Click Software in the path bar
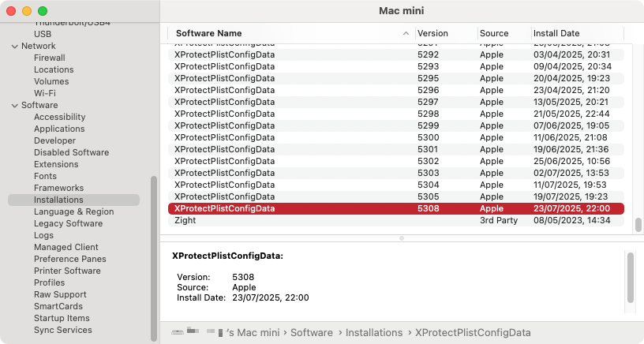This screenshot has height=344, width=644. tap(311, 332)
